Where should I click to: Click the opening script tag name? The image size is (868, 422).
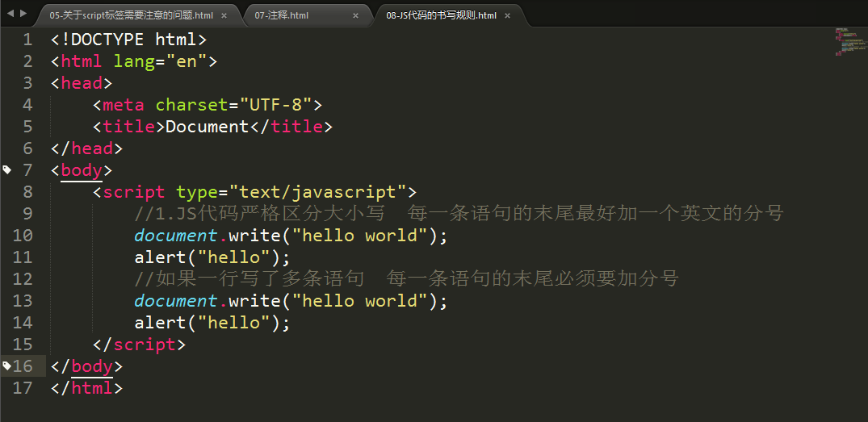point(134,192)
